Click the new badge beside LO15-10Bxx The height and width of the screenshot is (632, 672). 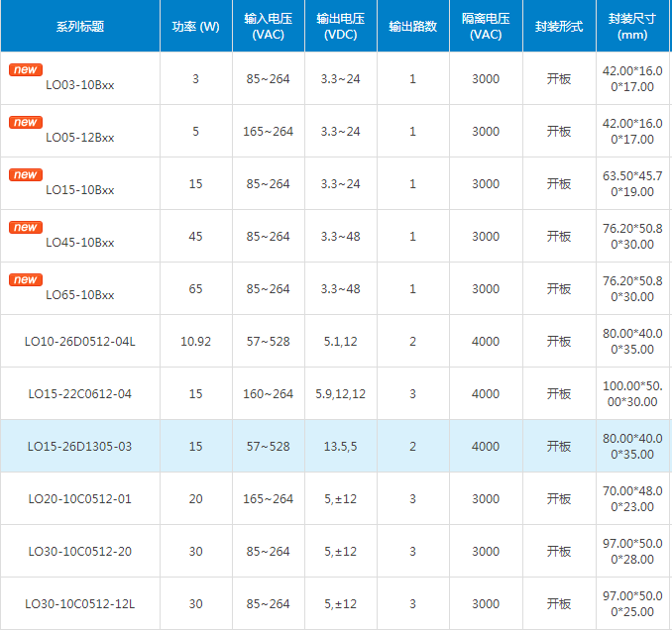click(25, 175)
